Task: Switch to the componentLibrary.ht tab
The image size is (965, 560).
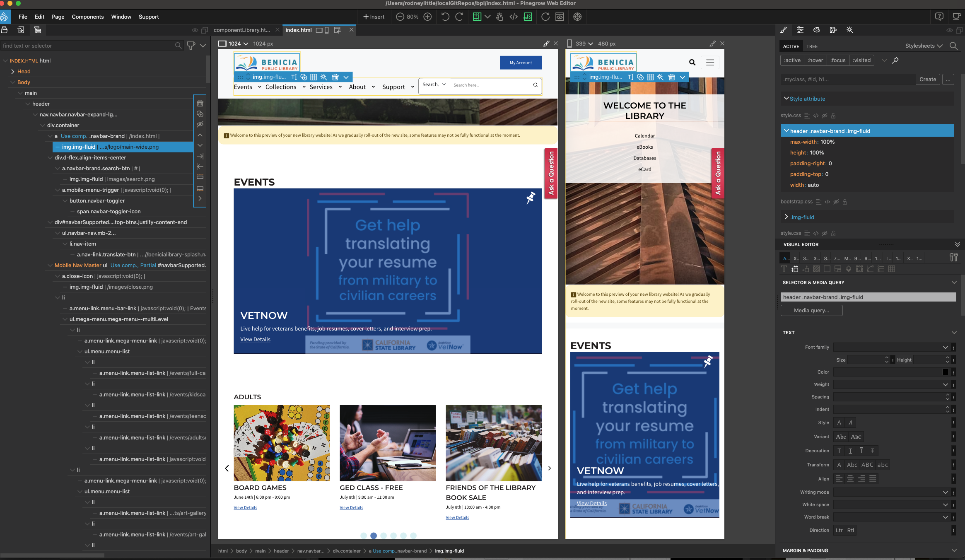Action: 241,30
